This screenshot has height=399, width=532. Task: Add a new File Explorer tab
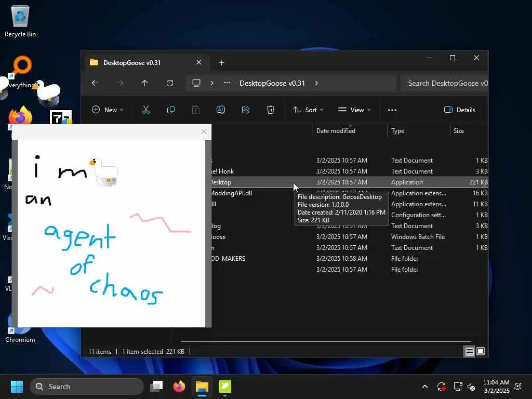(x=221, y=63)
